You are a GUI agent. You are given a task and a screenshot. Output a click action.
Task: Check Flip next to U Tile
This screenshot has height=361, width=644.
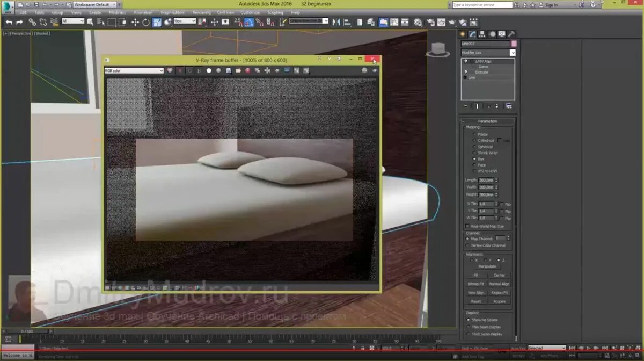pos(502,204)
